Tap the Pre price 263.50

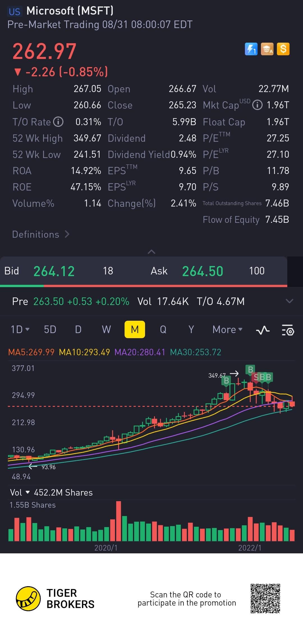click(x=49, y=301)
